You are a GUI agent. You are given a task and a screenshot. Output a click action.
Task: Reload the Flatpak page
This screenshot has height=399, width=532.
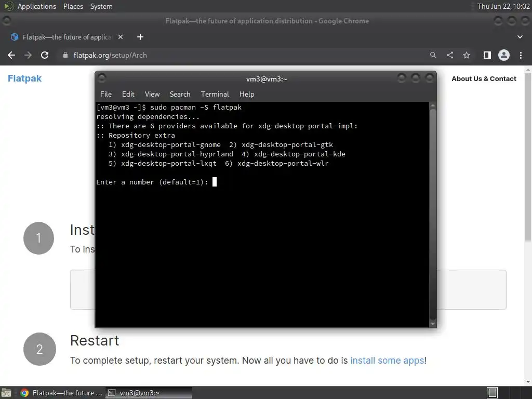click(45, 55)
